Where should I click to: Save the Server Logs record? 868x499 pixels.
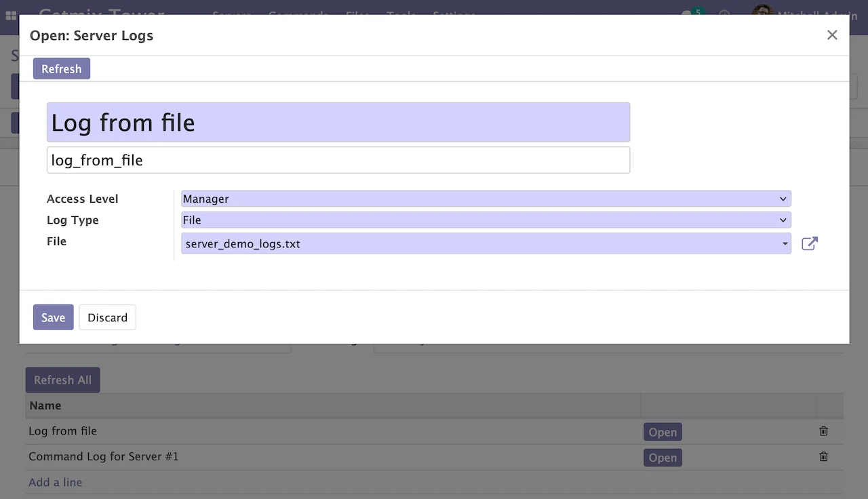click(x=53, y=317)
